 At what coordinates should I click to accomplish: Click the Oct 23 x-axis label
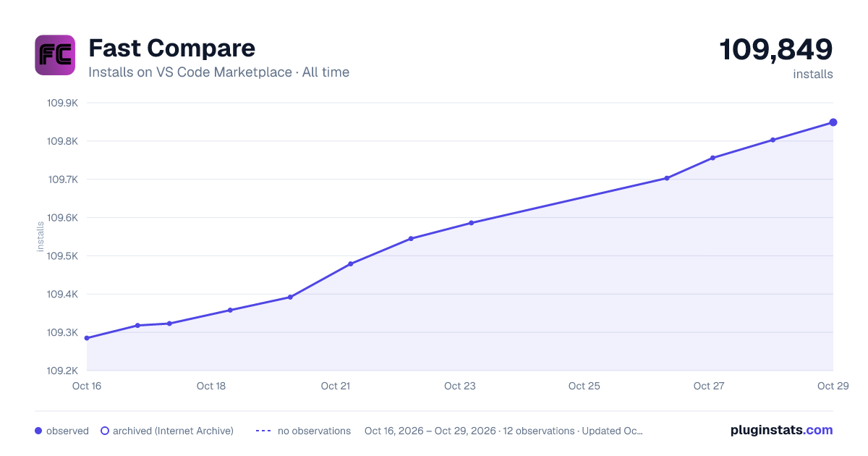460,386
